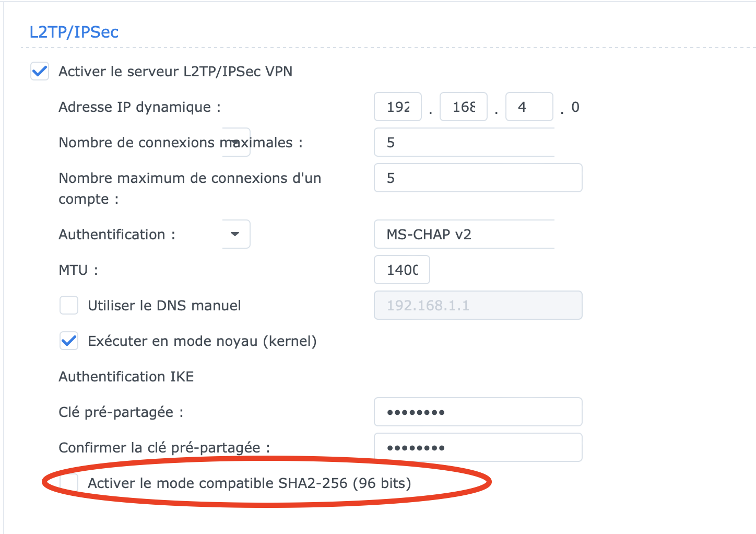
Task: Click the Adresse IP dynamique label
Action: 139,107
